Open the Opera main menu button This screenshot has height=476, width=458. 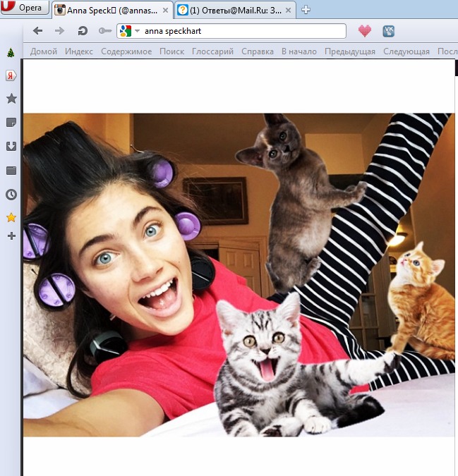click(x=25, y=8)
